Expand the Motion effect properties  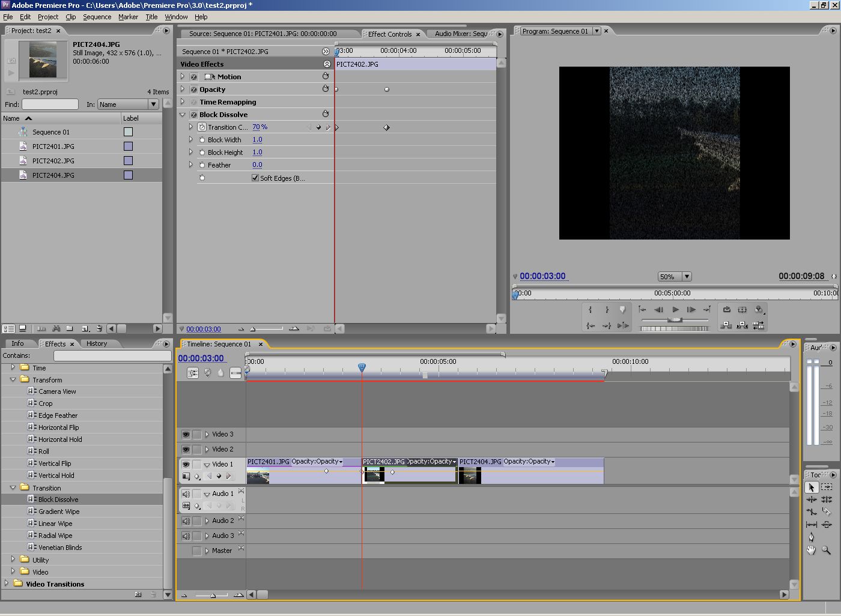[x=183, y=76]
